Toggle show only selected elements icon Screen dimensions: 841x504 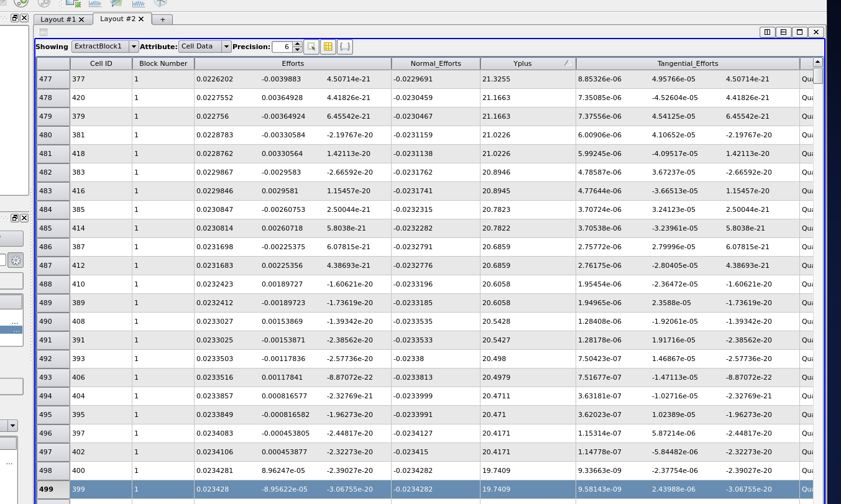311,47
